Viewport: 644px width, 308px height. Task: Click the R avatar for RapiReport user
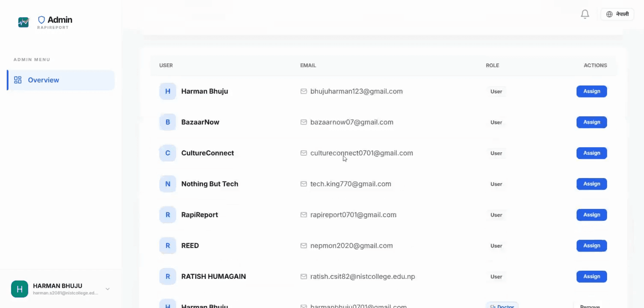[x=168, y=215]
